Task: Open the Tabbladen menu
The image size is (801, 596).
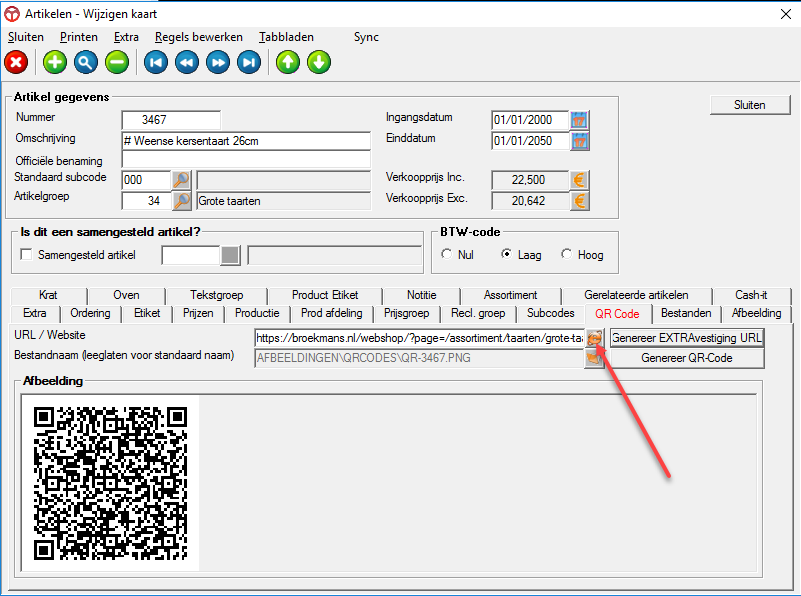Action: pyautogui.click(x=286, y=37)
